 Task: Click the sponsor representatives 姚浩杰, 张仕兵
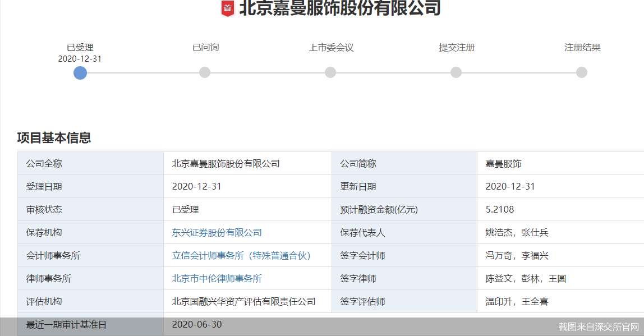(517, 232)
